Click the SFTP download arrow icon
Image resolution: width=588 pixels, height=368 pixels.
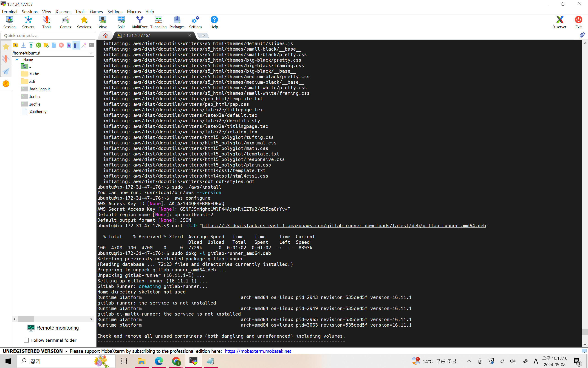tap(23, 45)
